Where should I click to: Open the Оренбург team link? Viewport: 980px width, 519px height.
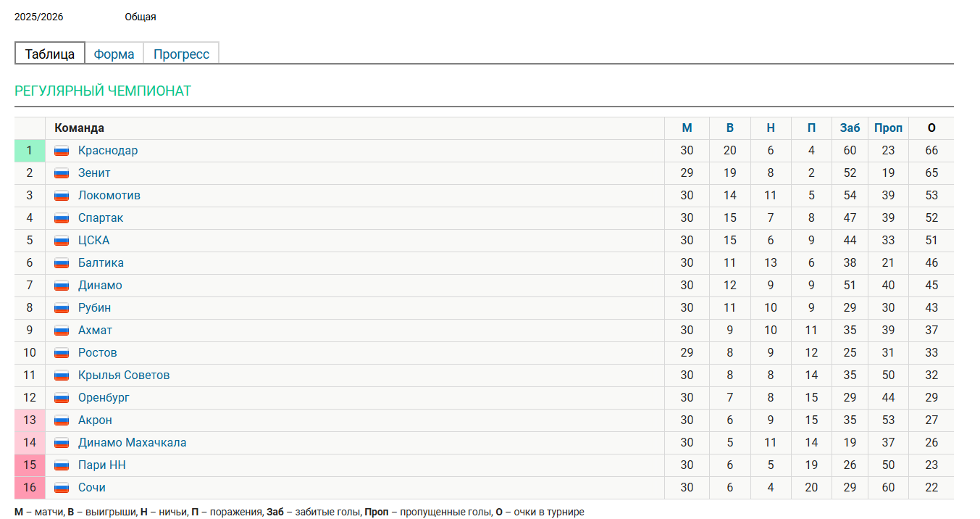(x=104, y=398)
